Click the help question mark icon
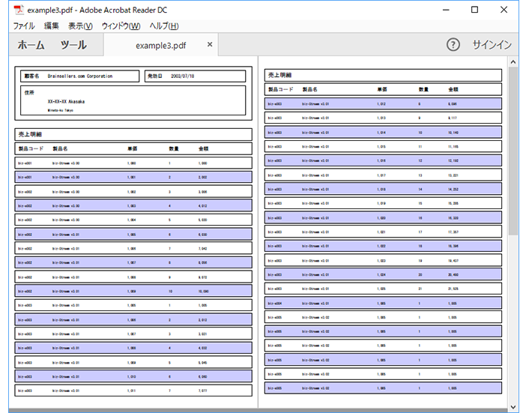This screenshot has width=532, height=413. 453,45
